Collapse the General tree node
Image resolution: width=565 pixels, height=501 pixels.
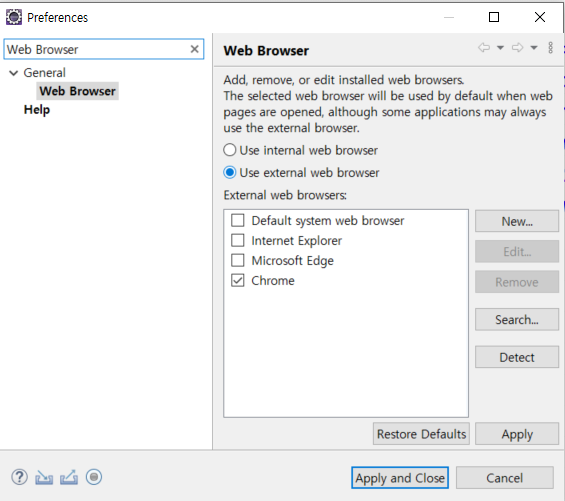pos(14,73)
